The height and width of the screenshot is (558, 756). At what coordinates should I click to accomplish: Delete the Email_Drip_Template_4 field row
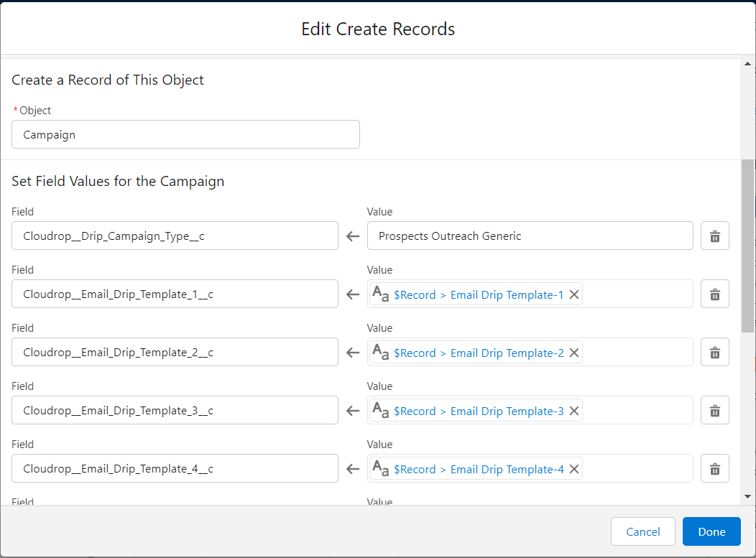[714, 468]
